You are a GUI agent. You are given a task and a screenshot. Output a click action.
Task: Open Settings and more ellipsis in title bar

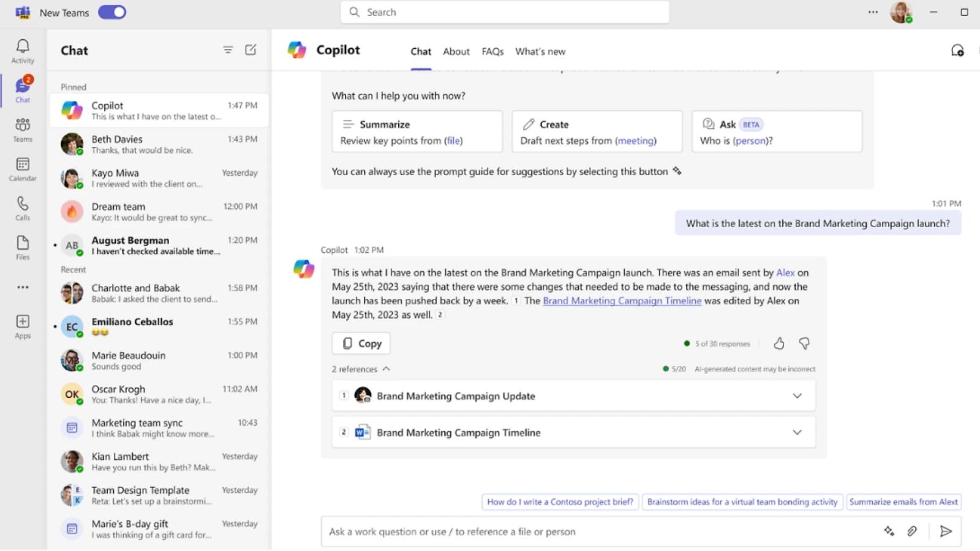[873, 12]
